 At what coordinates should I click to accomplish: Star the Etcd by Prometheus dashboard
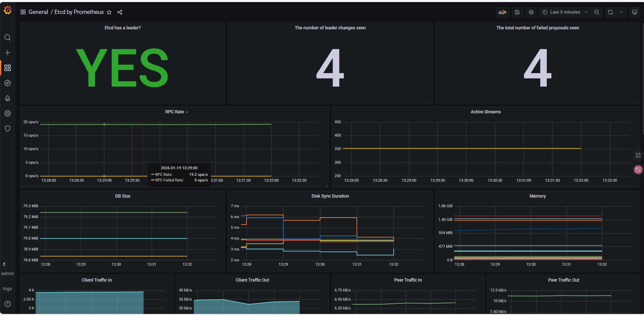pos(109,12)
